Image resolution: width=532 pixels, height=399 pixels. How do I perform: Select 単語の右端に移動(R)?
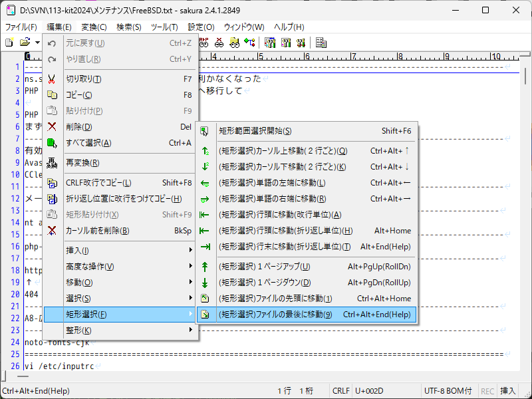pyautogui.click(x=307, y=199)
